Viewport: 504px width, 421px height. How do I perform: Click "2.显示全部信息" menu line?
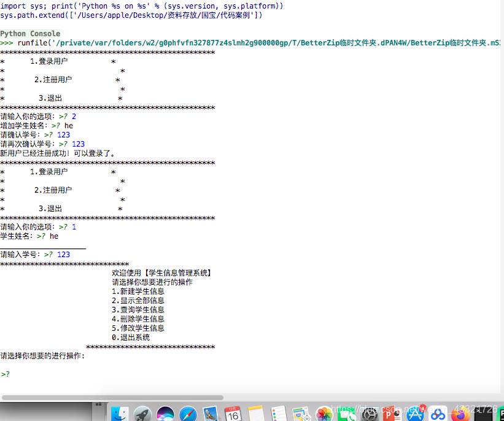click(x=138, y=301)
